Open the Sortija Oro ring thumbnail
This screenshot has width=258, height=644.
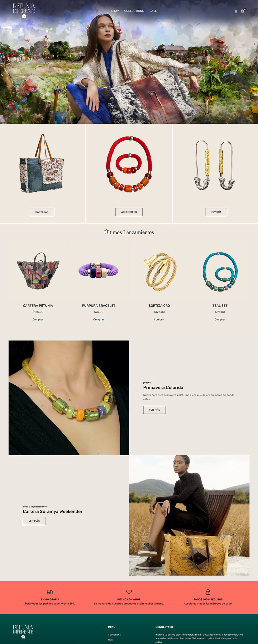point(159,272)
